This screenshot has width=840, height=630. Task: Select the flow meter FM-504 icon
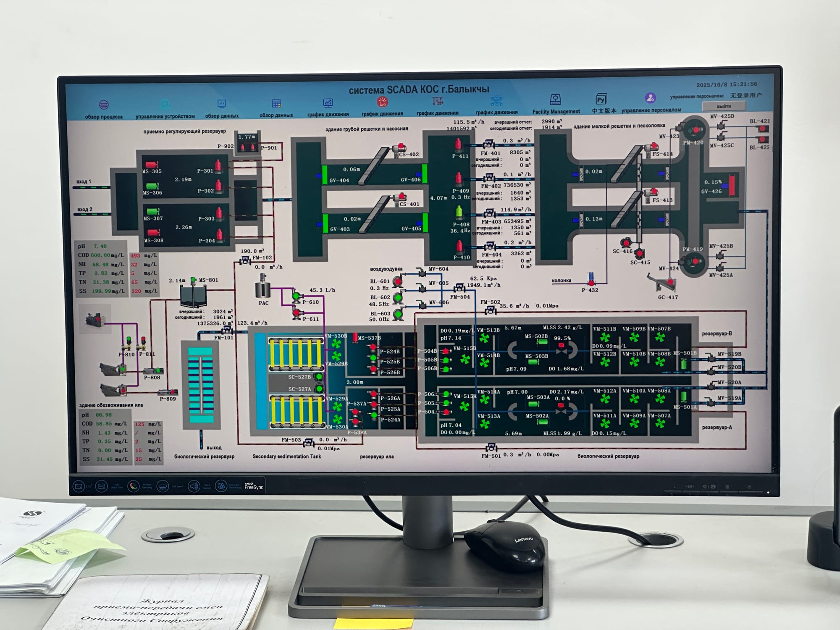(x=459, y=288)
